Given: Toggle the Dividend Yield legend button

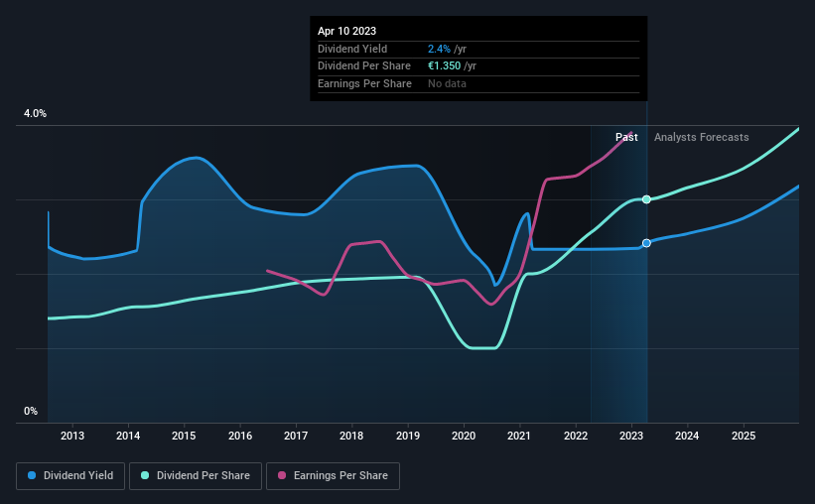Looking at the screenshot, I should tap(70, 476).
